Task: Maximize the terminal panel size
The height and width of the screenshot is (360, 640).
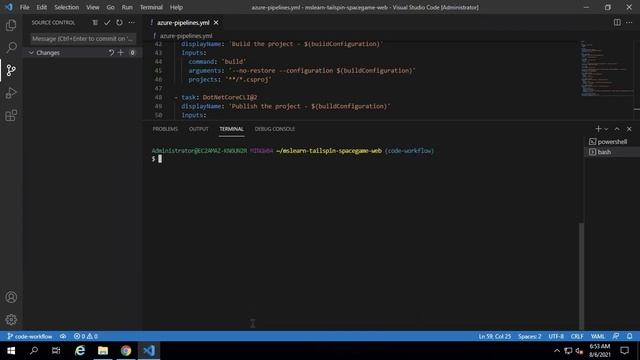Action: pos(617,129)
